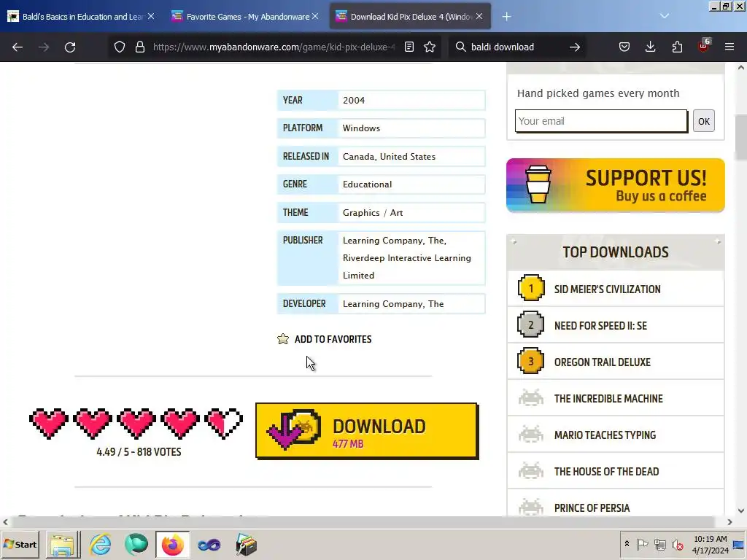Open Oregon Trail Deluxe link

pyautogui.click(x=603, y=362)
